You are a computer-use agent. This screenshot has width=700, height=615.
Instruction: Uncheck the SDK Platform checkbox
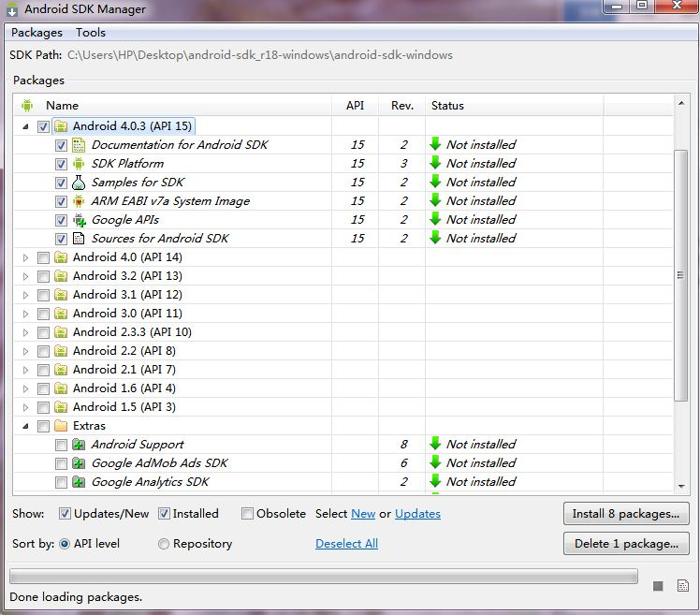coord(61,165)
